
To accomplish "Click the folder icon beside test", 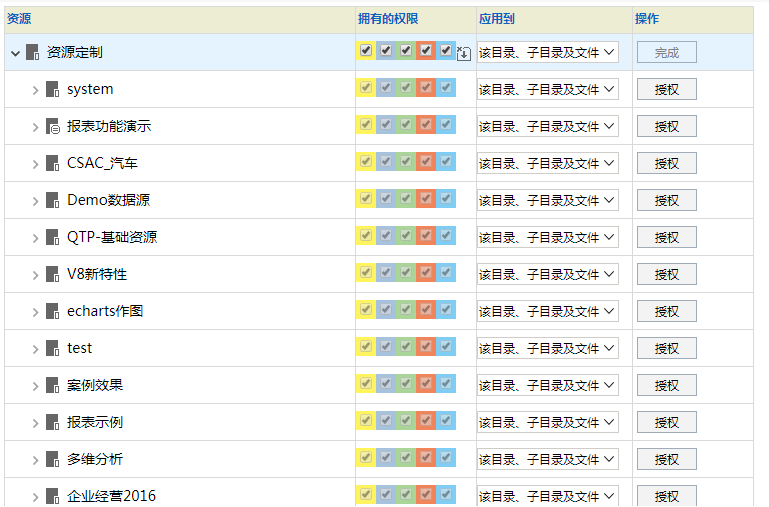I will (52, 348).
